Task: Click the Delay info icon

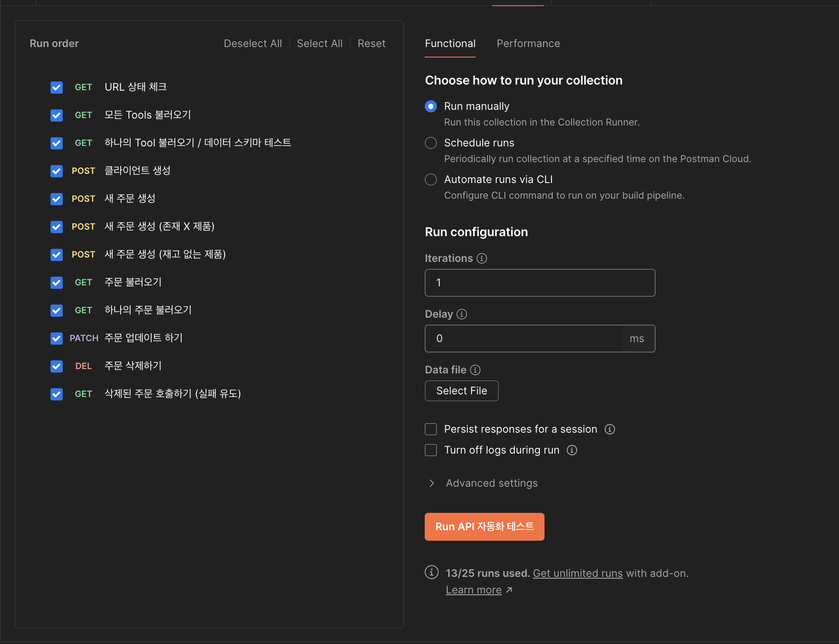Action: [x=462, y=314]
